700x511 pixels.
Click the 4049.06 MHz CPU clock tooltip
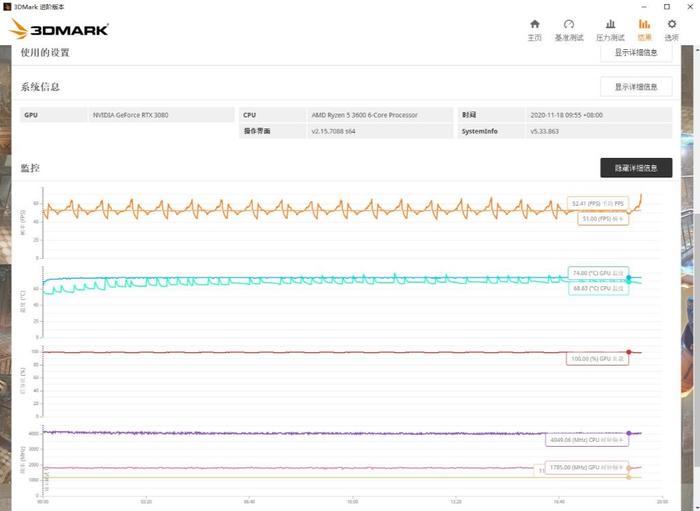587,440
